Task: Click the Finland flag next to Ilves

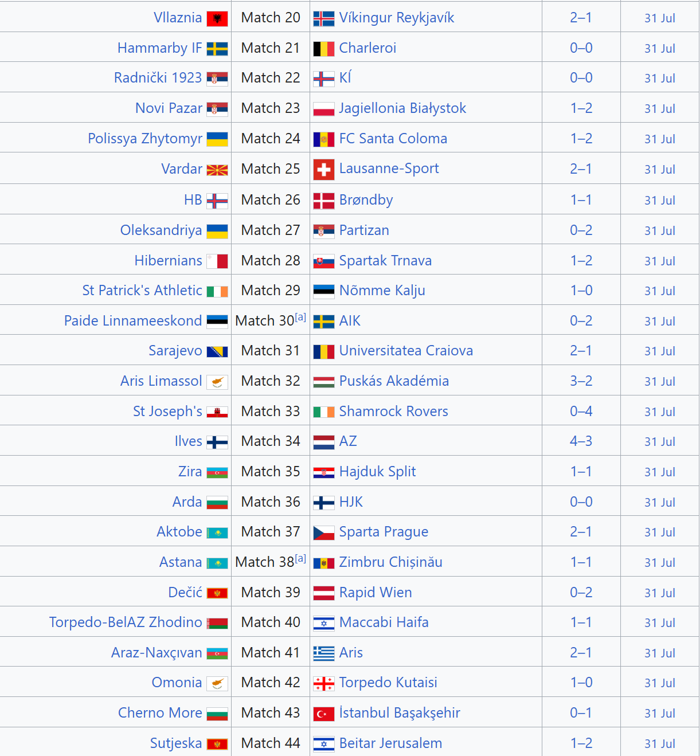Action: [x=217, y=442]
